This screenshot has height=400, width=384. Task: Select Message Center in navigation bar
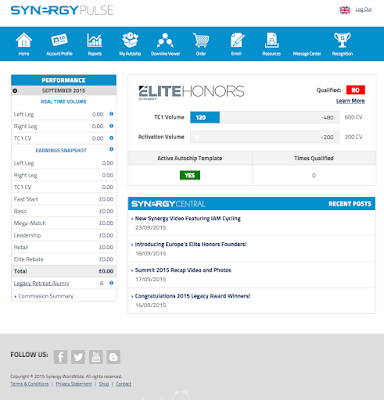(307, 54)
